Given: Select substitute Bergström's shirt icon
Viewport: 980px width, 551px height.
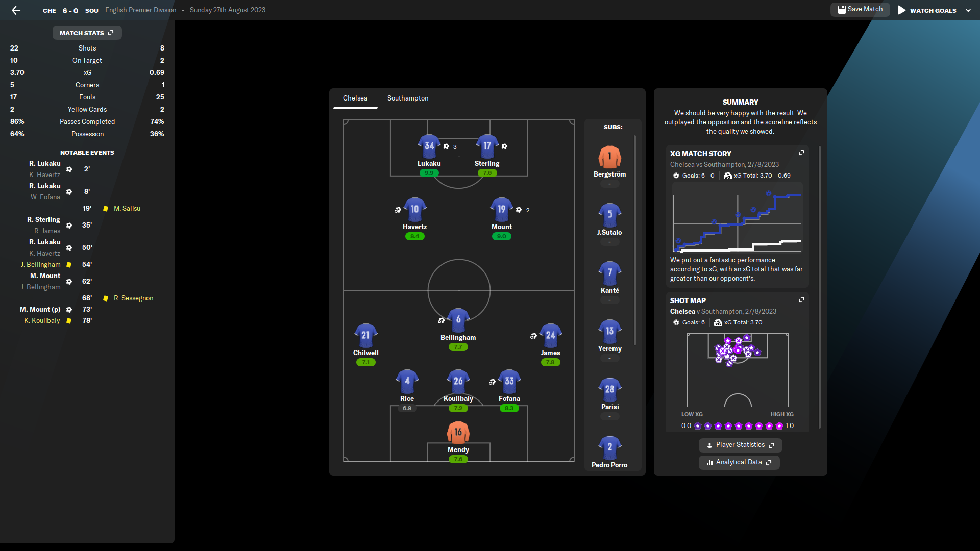Looking at the screenshot, I should [609, 157].
